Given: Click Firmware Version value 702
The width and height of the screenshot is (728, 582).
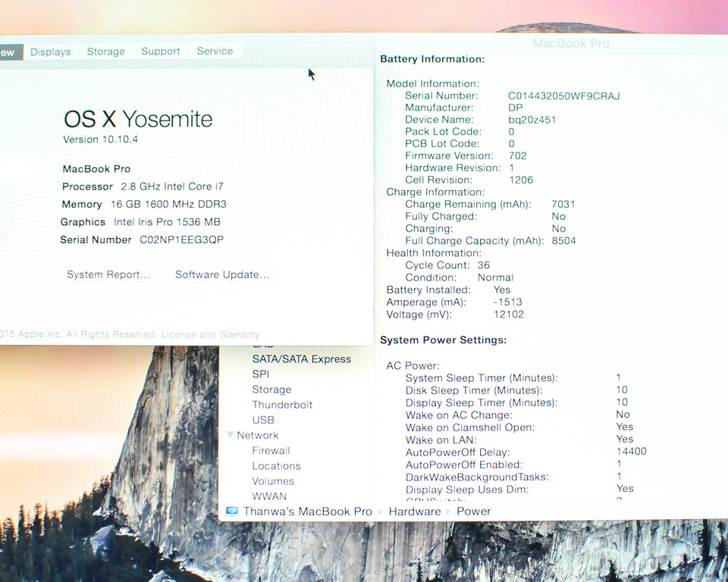Looking at the screenshot, I should click(x=518, y=156).
